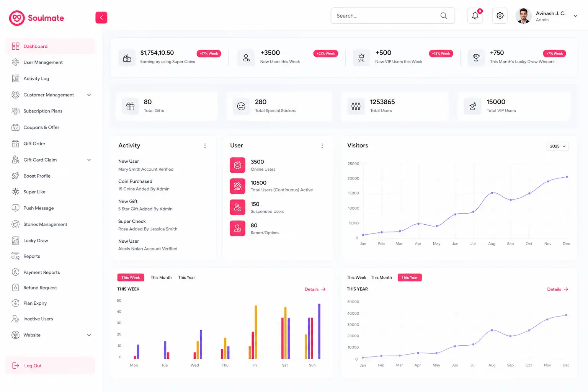Select the Online Users pink icon

pyautogui.click(x=237, y=165)
